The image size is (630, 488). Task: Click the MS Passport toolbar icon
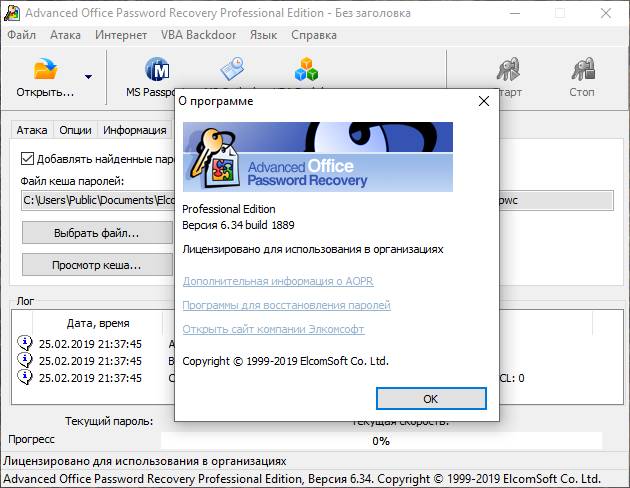[157, 69]
